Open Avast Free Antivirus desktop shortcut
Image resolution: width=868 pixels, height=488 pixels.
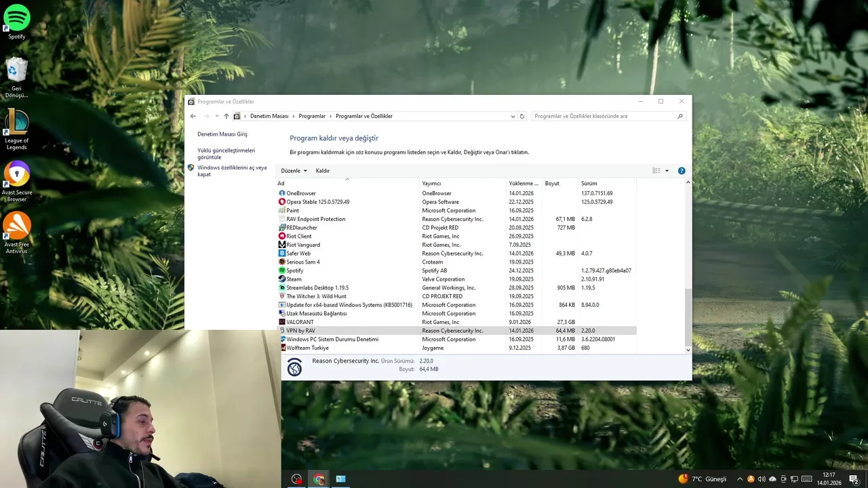[x=16, y=233]
